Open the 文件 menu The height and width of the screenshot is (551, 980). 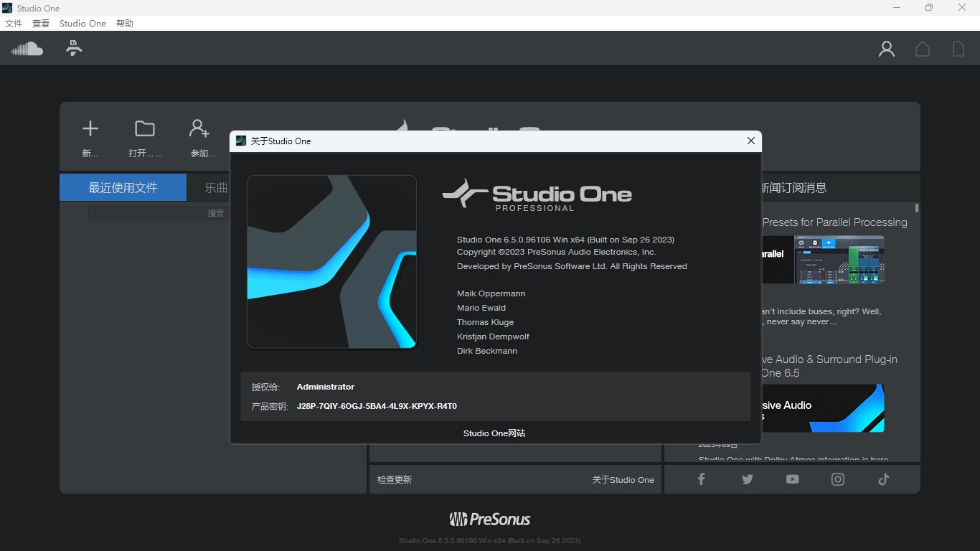click(x=14, y=24)
